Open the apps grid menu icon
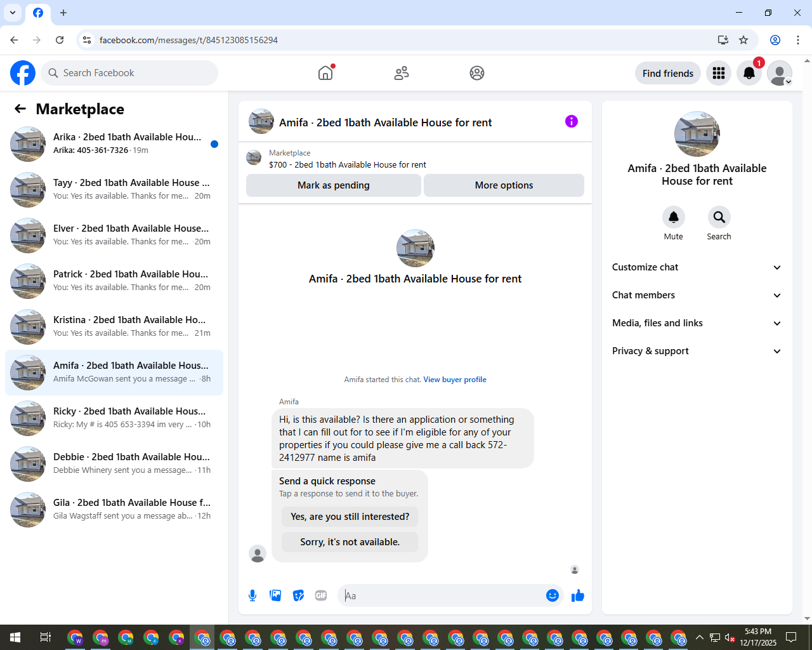The width and height of the screenshot is (812, 650). coord(719,73)
